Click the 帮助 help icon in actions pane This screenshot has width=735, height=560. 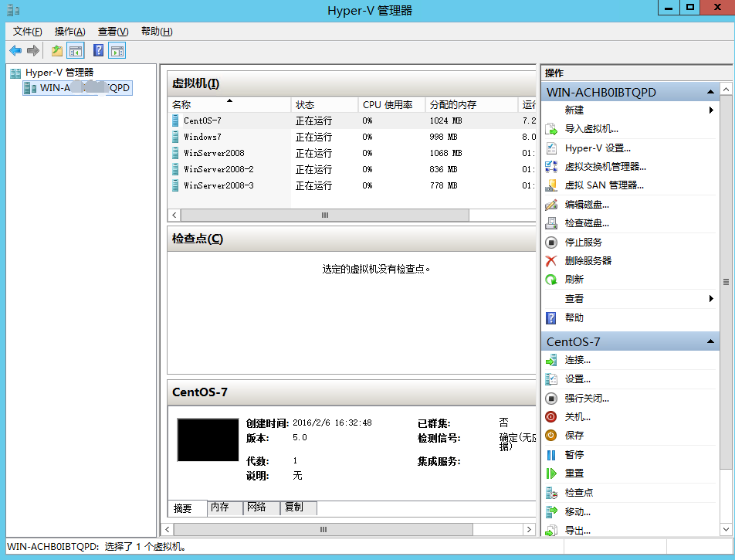click(x=551, y=318)
